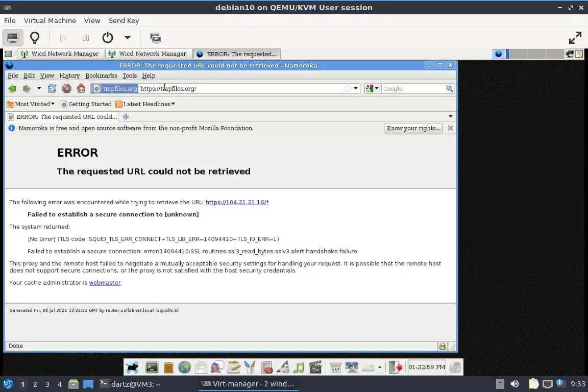Launch the terminal from the guest dock
This screenshot has height=392, width=588.
click(x=152, y=367)
